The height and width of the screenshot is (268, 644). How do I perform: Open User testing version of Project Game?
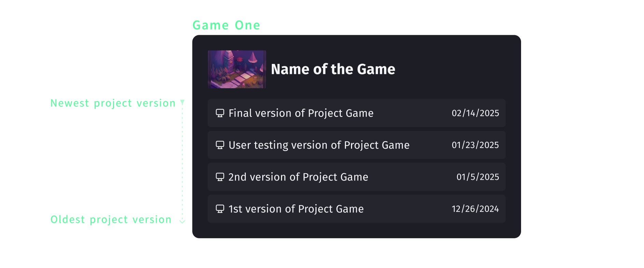pyautogui.click(x=319, y=145)
